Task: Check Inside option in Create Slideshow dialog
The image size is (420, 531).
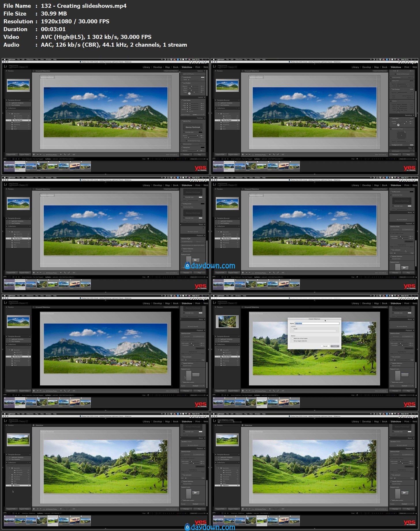Action: (x=293, y=329)
